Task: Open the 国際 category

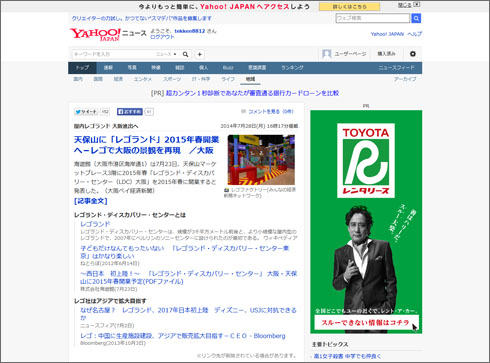Action: 98,79
